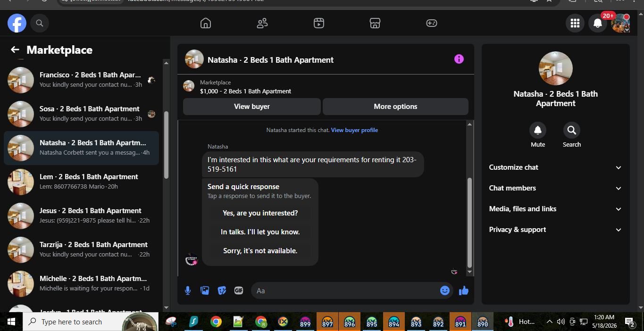Open the taskbar Chrome profile labeled 890
Screen dimensions: 644x331
[x=483, y=322]
